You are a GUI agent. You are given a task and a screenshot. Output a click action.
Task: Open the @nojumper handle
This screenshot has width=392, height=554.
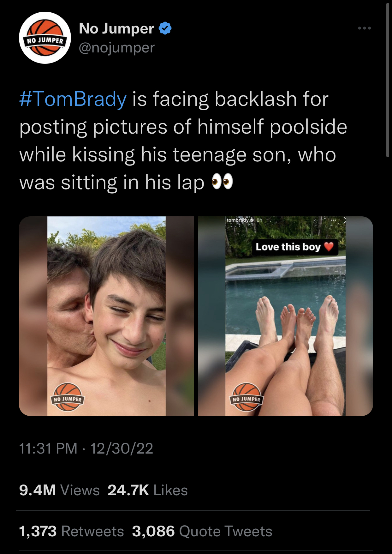(116, 48)
